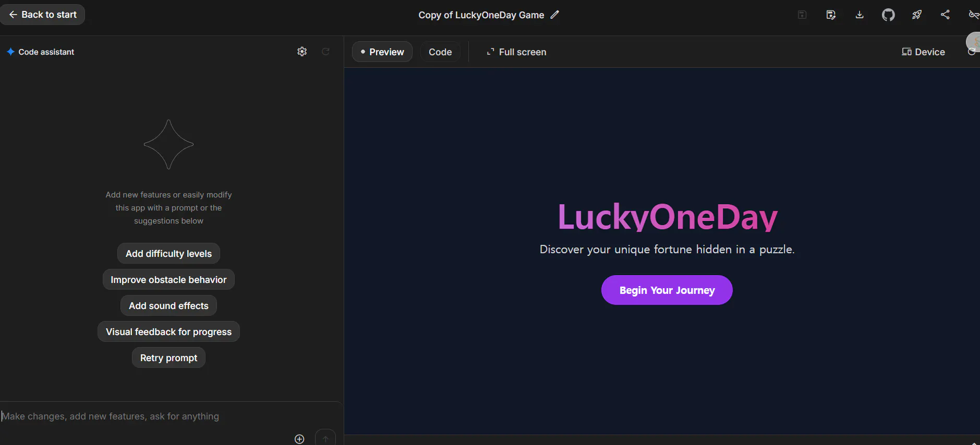Choose Add difficulty levels suggestion
The height and width of the screenshot is (445, 980).
168,253
